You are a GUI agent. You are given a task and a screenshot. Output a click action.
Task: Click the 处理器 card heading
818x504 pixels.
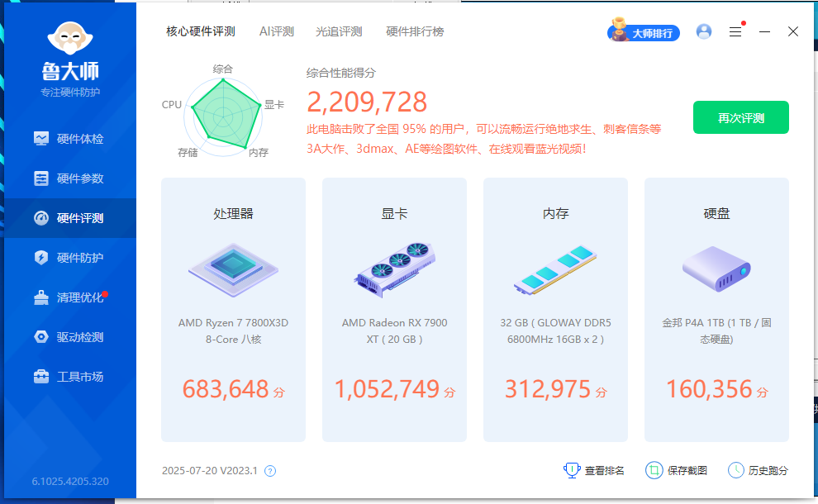233,213
